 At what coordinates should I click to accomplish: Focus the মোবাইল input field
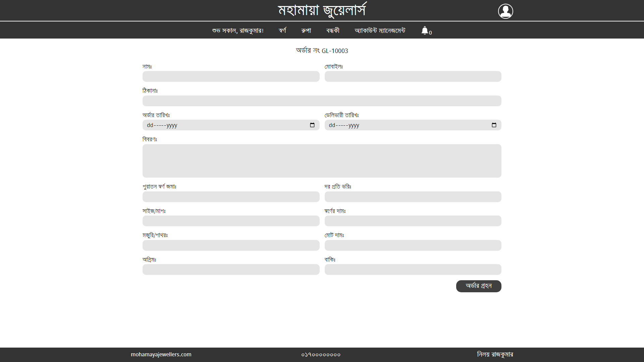pyautogui.click(x=413, y=76)
